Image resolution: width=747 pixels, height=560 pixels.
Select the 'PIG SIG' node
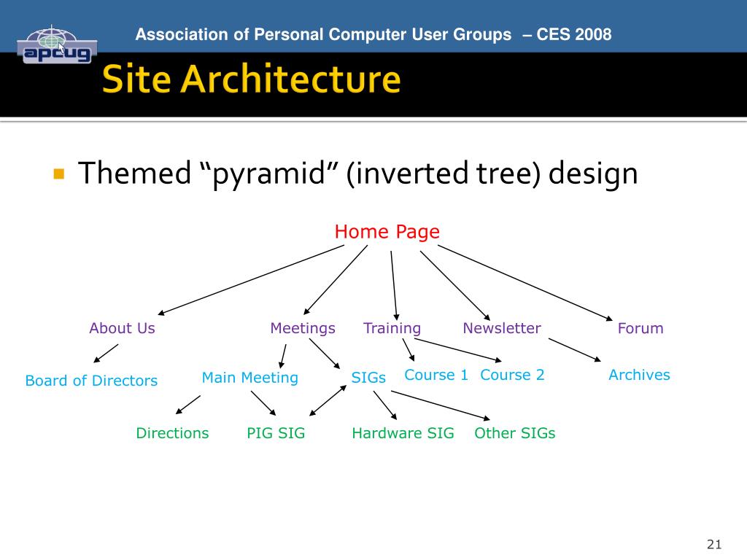tap(276, 433)
